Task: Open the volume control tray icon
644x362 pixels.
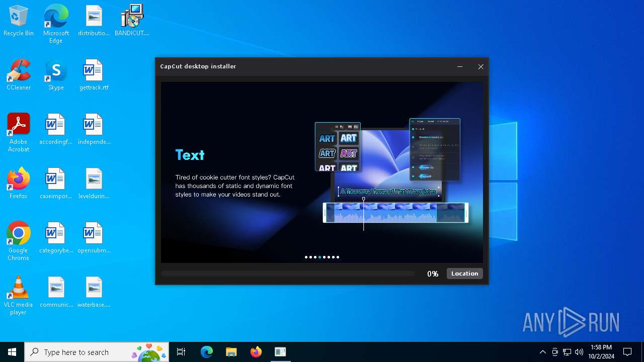Action: coord(579,352)
